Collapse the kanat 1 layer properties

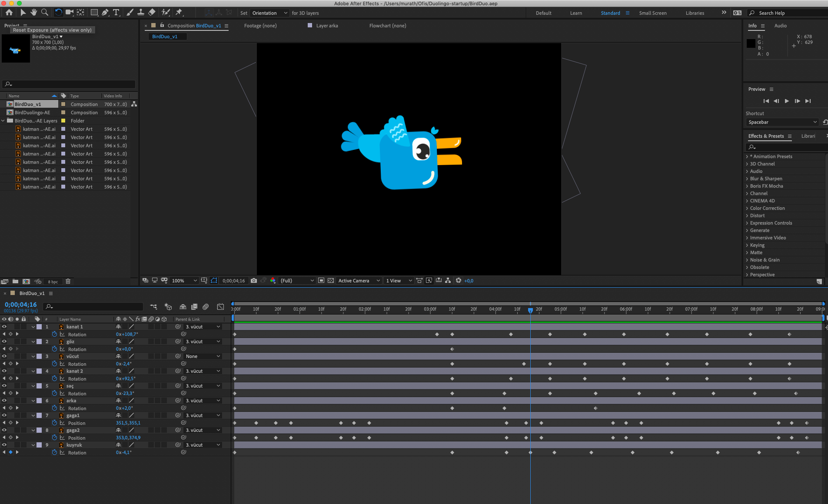click(33, 327)
